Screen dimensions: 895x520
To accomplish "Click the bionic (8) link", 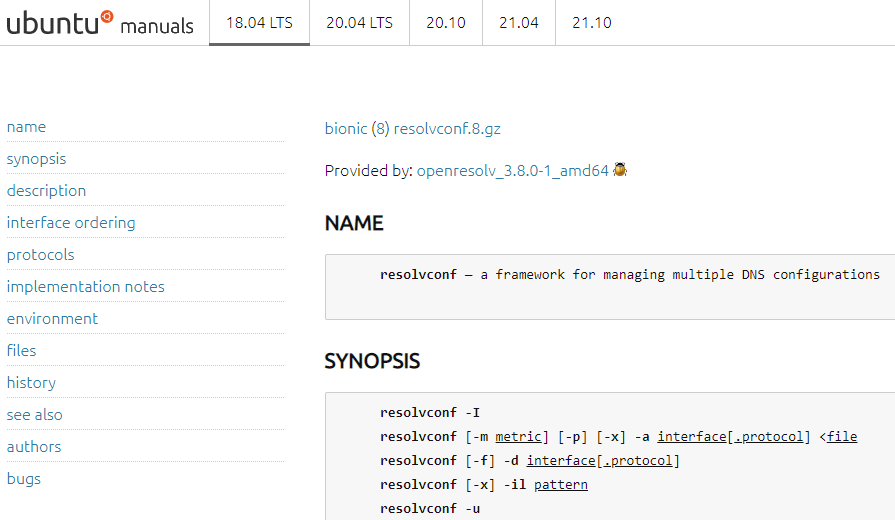I will pos(357,128).
